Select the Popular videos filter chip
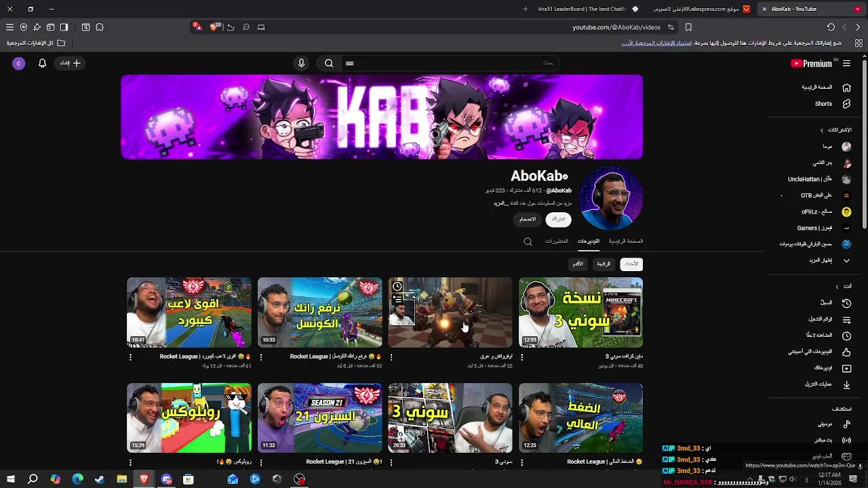The image size is (868, 488). (x=603, y=264)
